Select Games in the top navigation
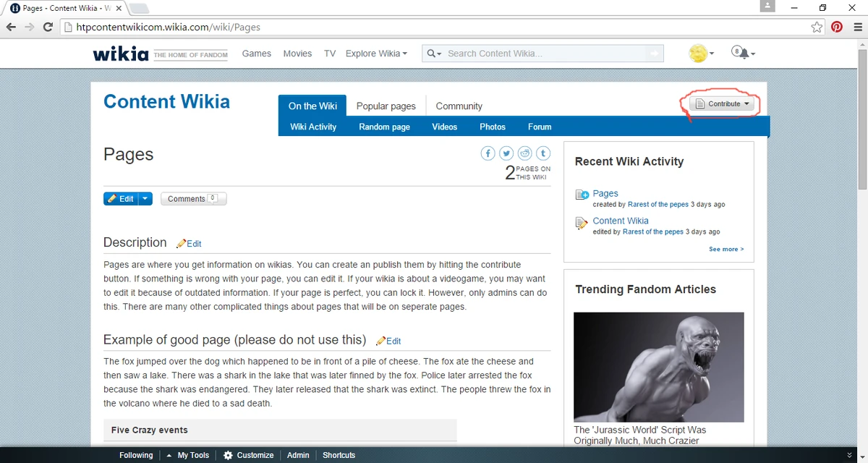Viewport: 868px width, 463px height. tap(256, 53)
